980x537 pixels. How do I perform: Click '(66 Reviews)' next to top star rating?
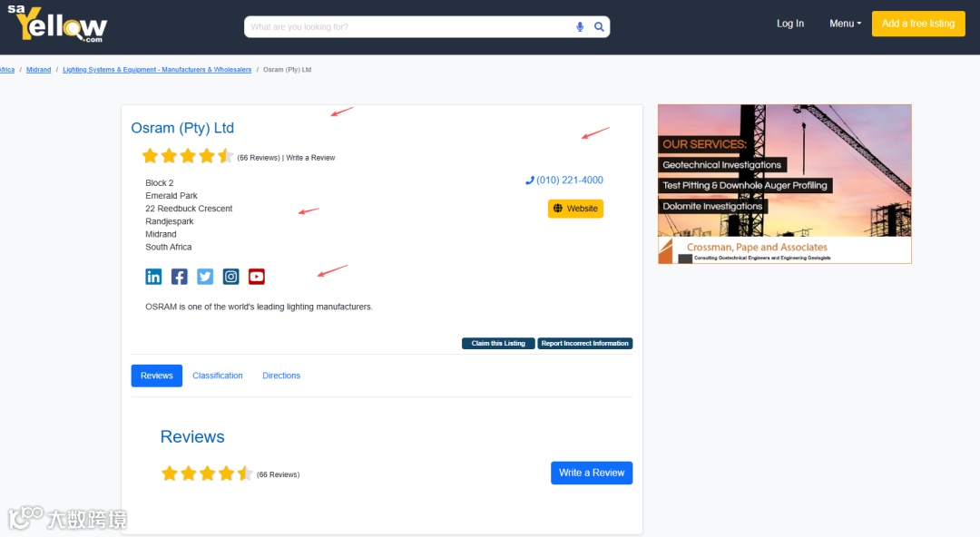tap(259, 158)
